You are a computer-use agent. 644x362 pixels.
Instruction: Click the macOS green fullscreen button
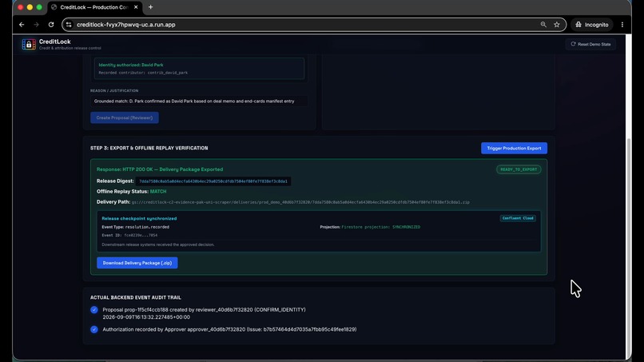39,7
